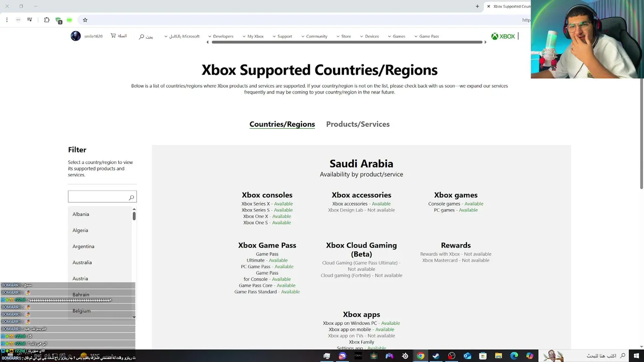Click the nav horizontal scrollbar left arrow
The height and width of the screenshot is (362, 644).
208,42
